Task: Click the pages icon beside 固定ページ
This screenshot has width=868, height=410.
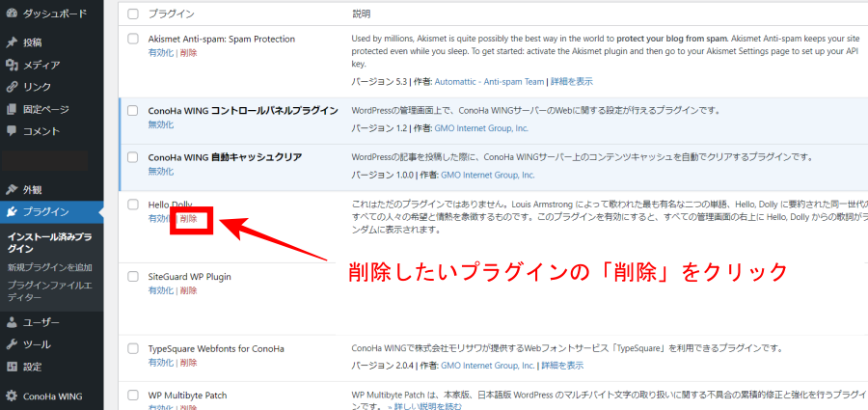Action: (x=12, y=109)
